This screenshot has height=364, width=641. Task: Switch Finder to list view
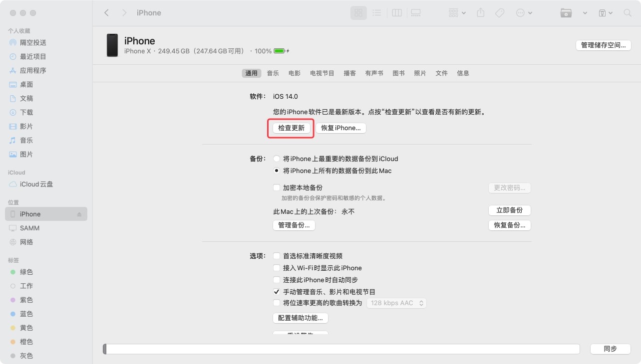pyautogui.click(x=377, y=13)
